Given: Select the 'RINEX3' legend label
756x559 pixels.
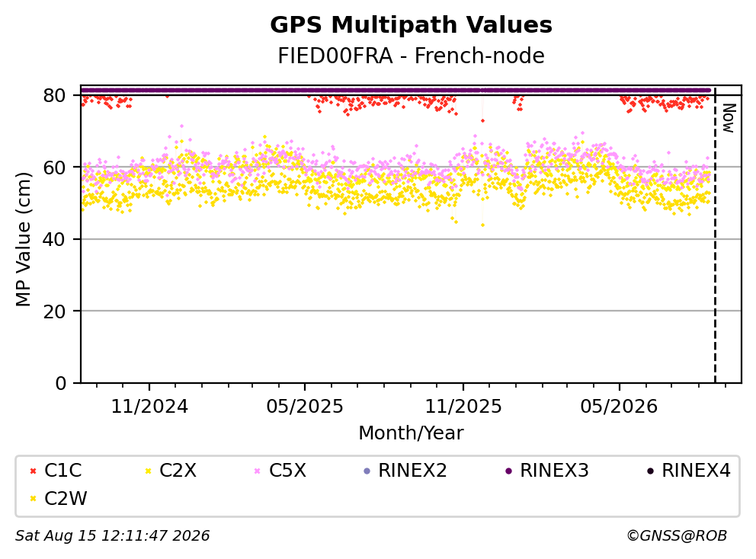Looking at the screenshot, I should point(555,471).
